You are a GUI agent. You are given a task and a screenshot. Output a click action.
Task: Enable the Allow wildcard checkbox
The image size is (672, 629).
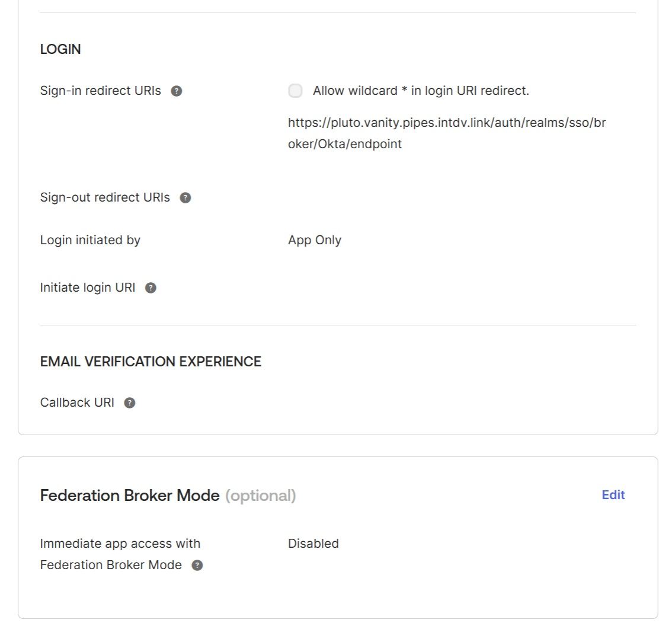295,91
